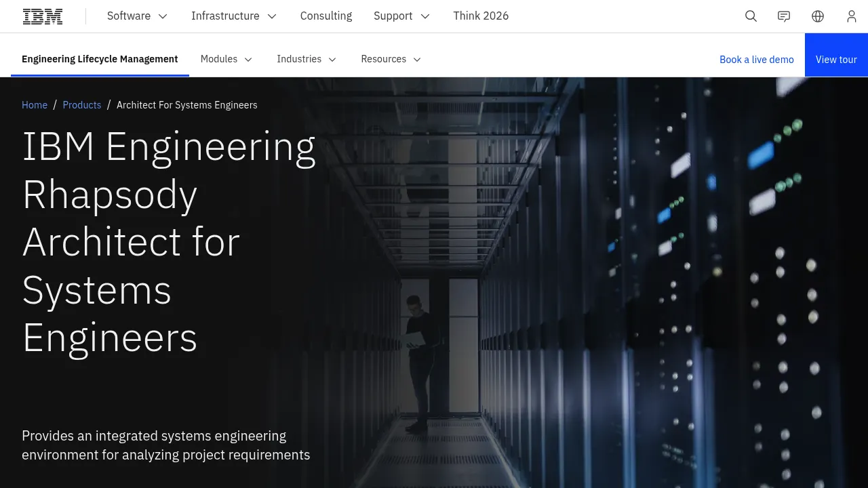Viewport: 868px width, 488px height.
Task: Expand the Infrastructure menu
Action: (x=234, y=16)
